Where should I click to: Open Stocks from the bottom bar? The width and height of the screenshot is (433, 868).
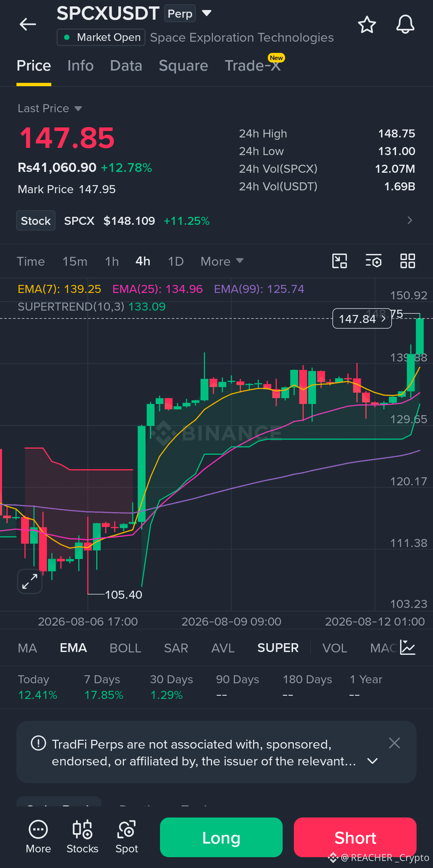(x=83, y=837)
